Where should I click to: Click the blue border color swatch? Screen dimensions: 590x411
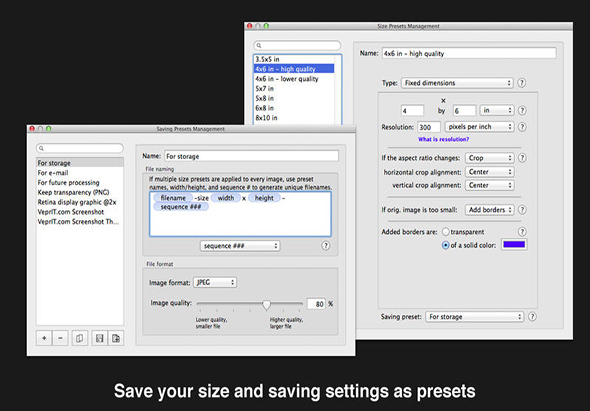(514, 245)
